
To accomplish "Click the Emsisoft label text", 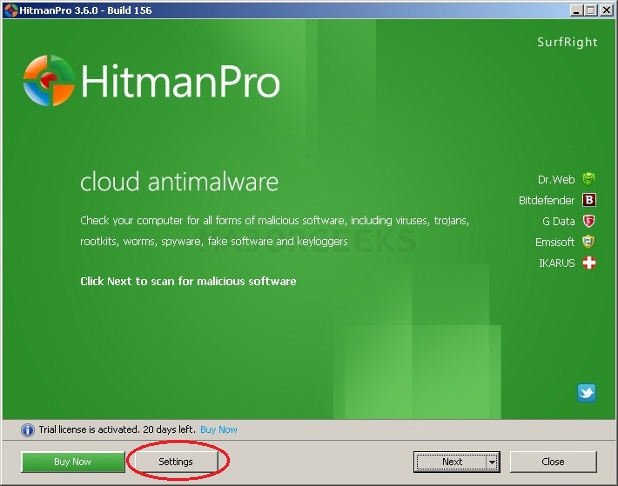I will click(555, 242).
